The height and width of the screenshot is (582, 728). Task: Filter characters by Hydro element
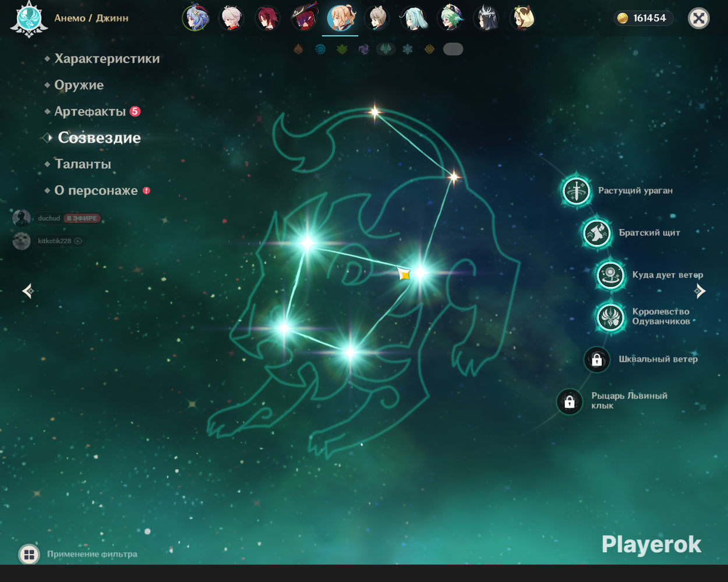click(320, 49)
